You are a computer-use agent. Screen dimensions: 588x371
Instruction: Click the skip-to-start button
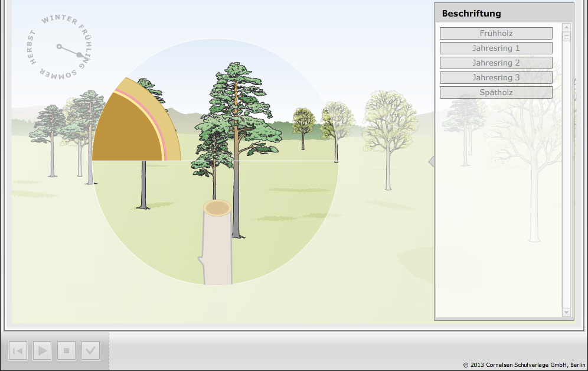pyautogui.click(x=18, y=351)
